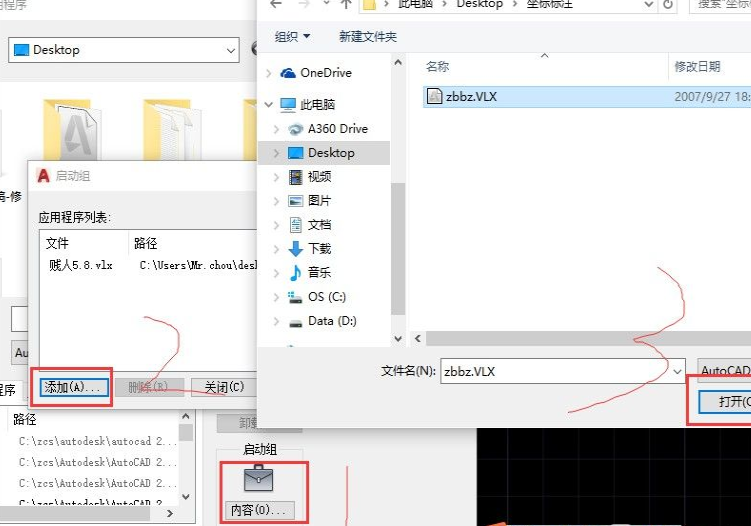Select Desktop in the navigation tree
The image size is (751, 526).
pyautogui.click(x=330, y=153)
